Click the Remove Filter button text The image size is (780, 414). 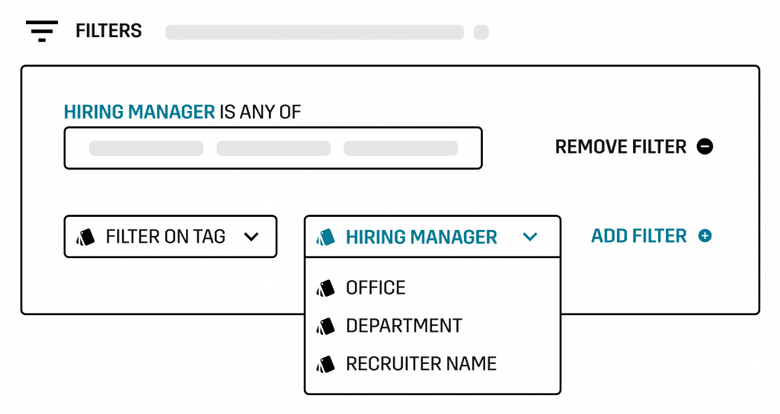click(x=620, y=147)
